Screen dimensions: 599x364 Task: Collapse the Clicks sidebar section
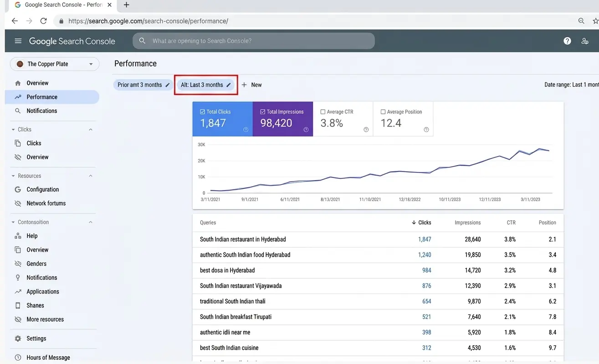[91, 130]
